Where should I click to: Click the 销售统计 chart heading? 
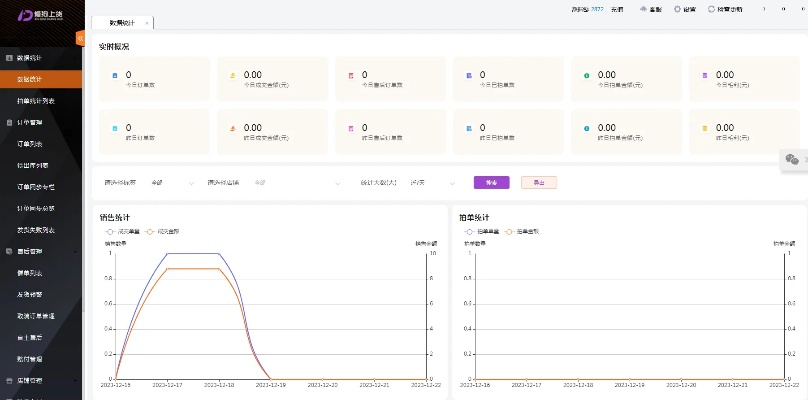tap(114, 218)
